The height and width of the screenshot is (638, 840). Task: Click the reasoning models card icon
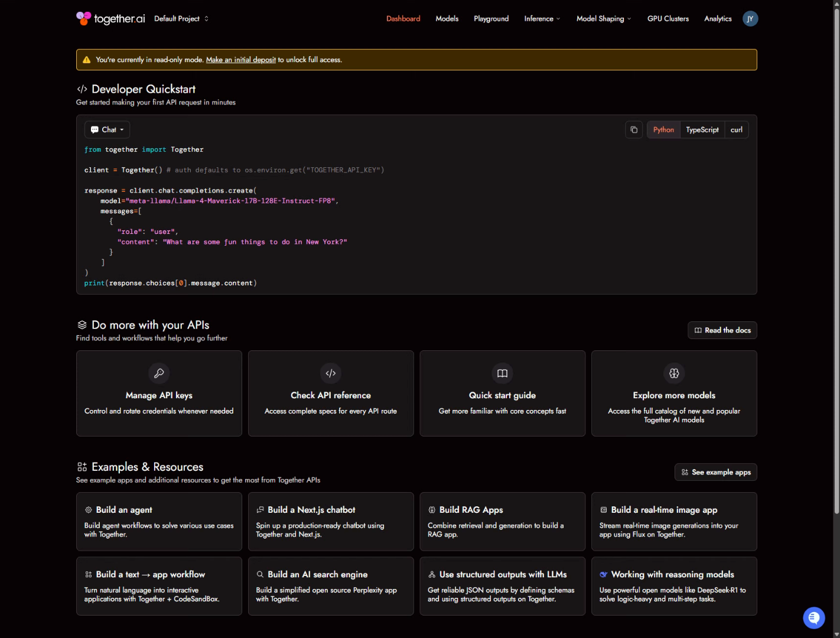click(x=604, y=574)
